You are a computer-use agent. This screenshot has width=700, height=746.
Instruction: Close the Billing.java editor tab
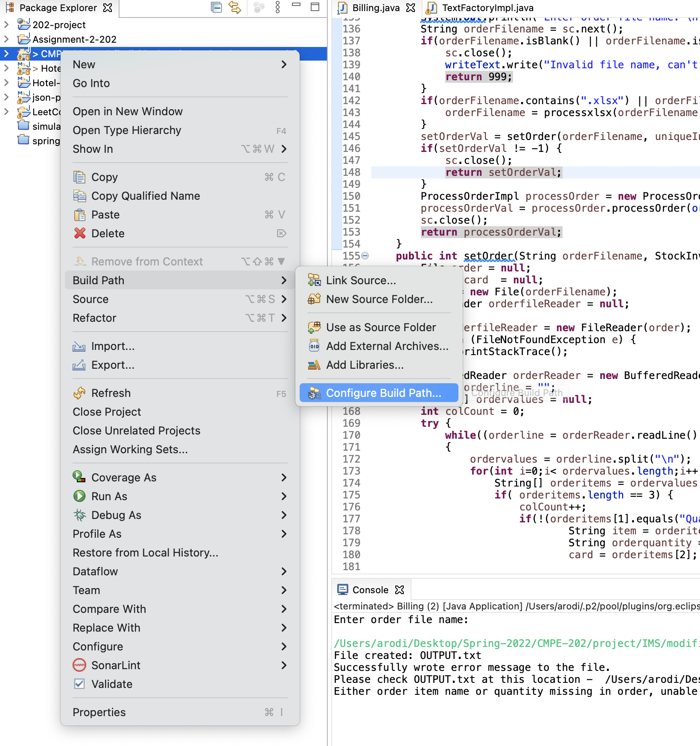[x=411, y=8]
